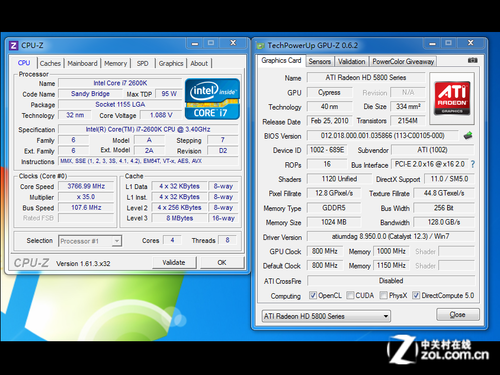The height and width of the screenshot is (375, 500).
Task: Close the CPU-Z window
Action: 233,43
